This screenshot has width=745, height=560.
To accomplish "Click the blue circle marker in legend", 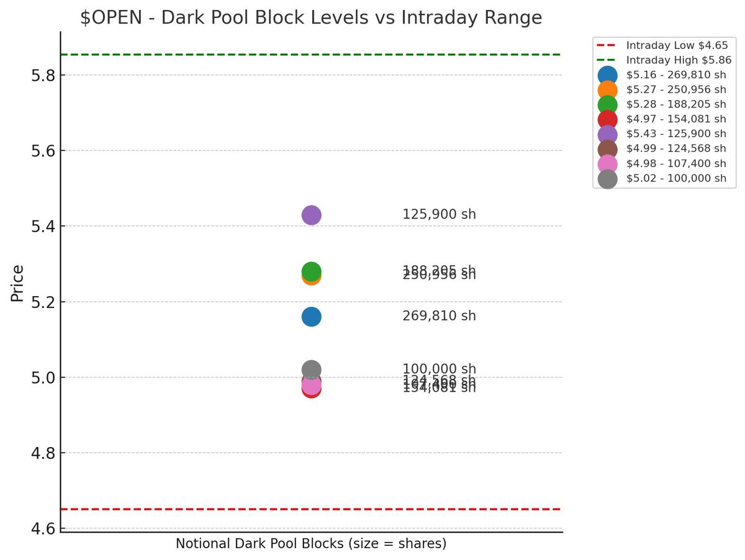I will [607, 75].
